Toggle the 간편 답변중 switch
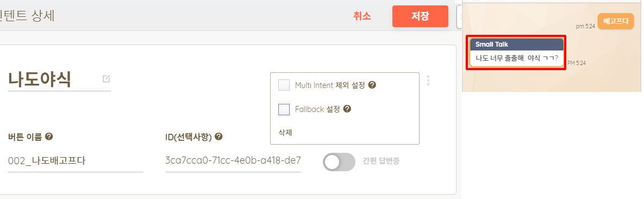 pos(339,162)
